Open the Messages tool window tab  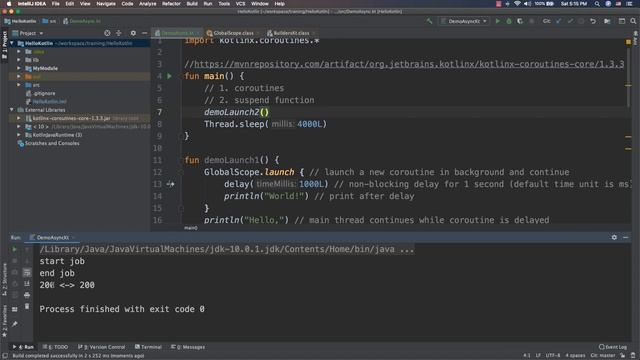click(x=188, y=347)
